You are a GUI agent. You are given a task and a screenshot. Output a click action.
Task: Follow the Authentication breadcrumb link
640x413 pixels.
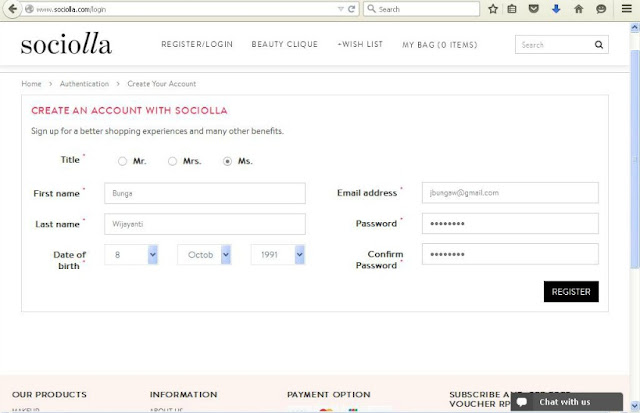(84, 84)
